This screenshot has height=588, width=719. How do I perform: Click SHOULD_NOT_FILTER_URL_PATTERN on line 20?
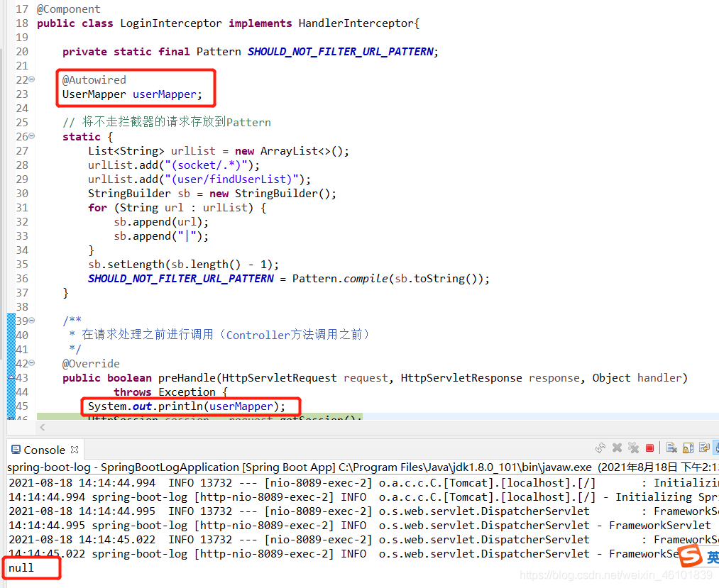click(340, 52)
